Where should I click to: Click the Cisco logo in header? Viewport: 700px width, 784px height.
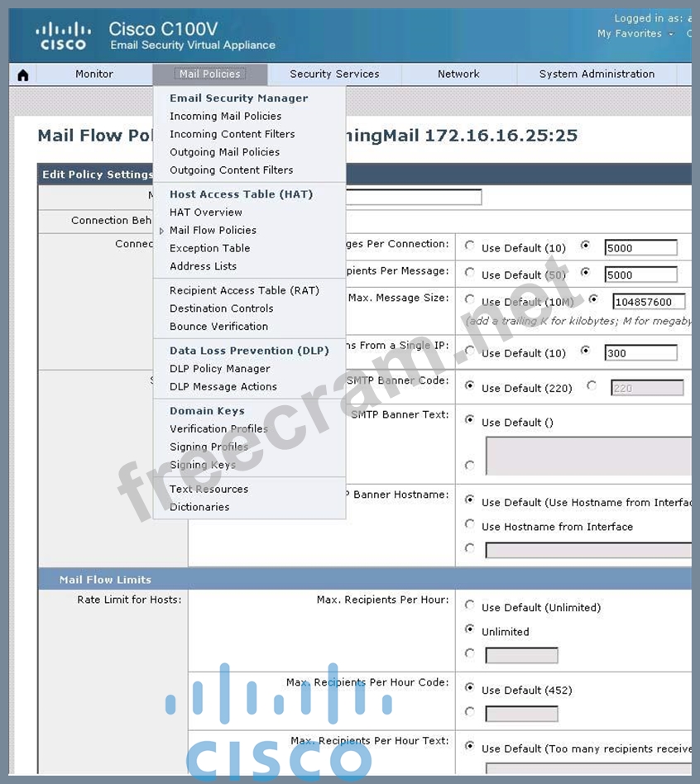(x=63, y=36)
